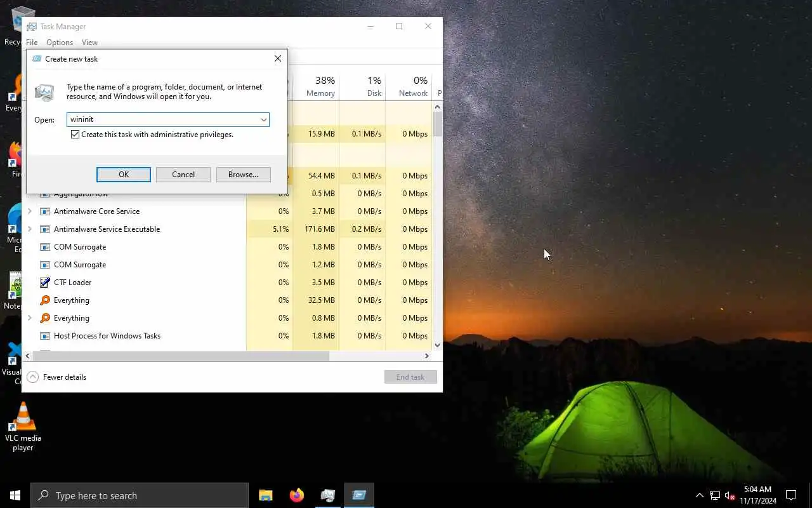Image resolution: width=812 pixels, height=508 pixels.
Task: Sort by the Network column header
Action: [409, 86]
